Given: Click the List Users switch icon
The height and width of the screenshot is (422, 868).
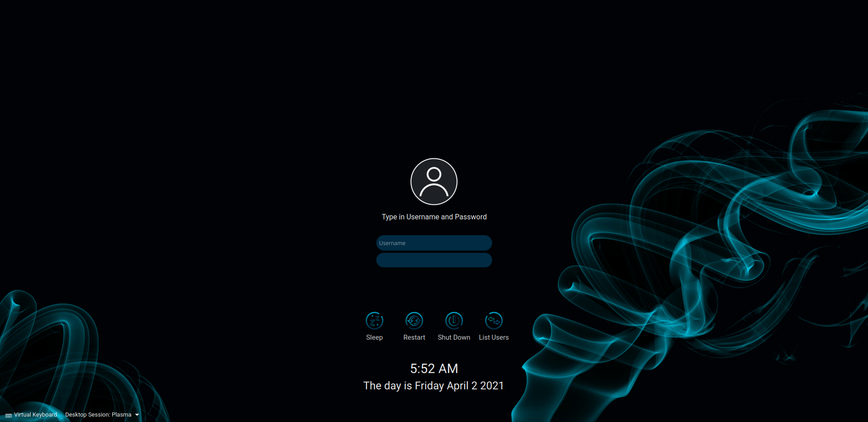Looking at the screenshot, I should tap(494, 321).
